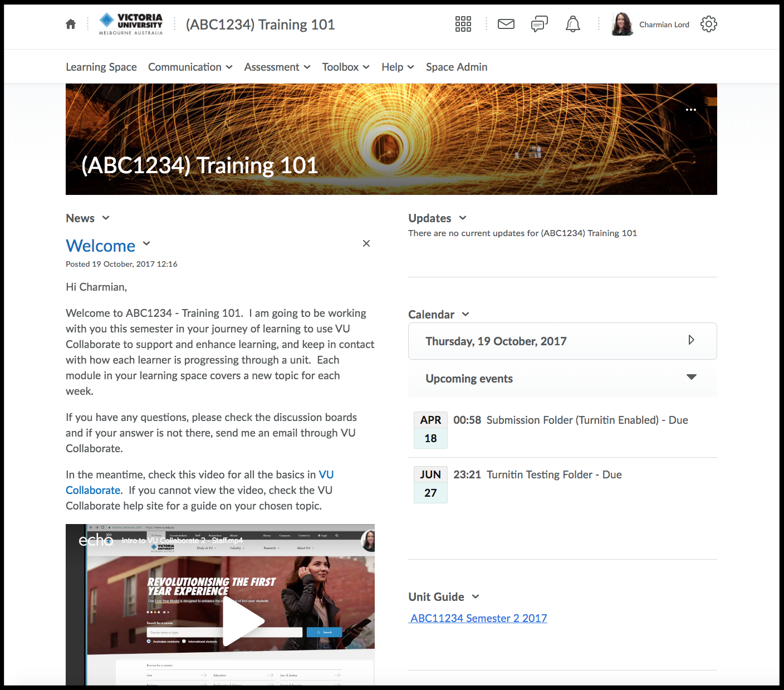This screenshot has width=784, height=690.
Task: Click the home icon in header
Action: [71, 25]
